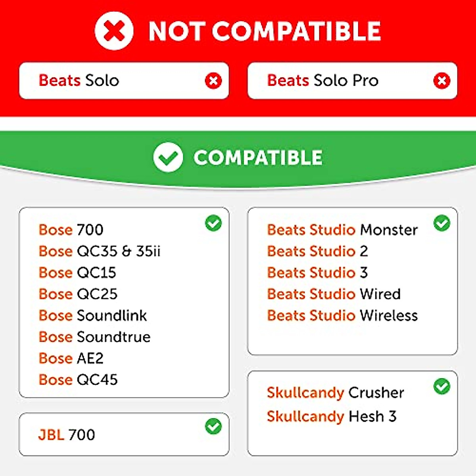
Task: Click the large white X icon beside NOT COMPATIBLE
Action: [114, 31]
